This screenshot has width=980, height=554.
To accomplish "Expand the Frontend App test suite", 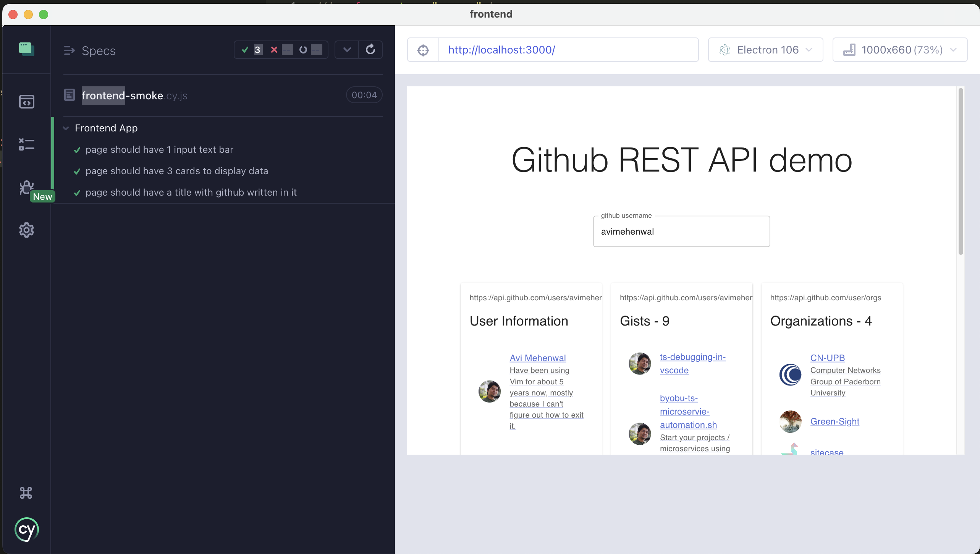I will (66, 128).
